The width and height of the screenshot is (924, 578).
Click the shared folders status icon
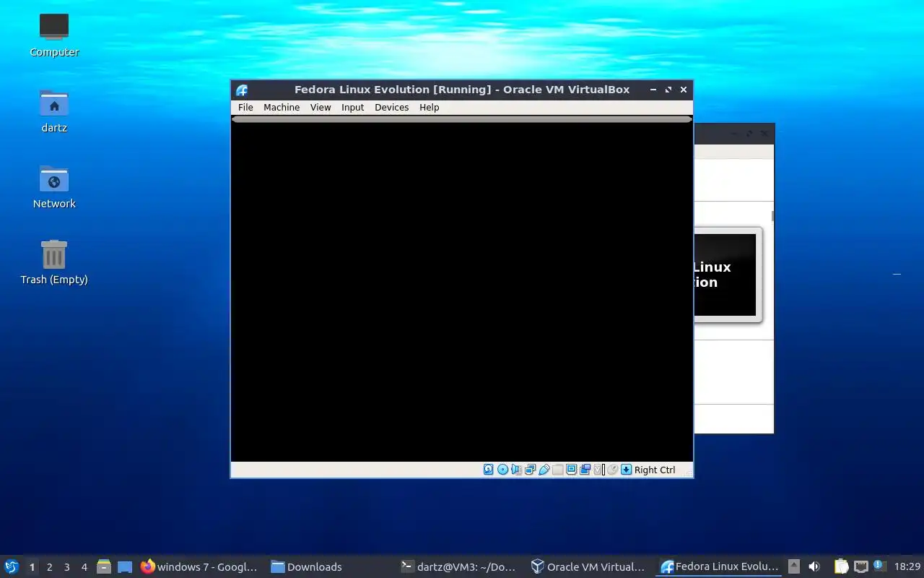point(558,470)
